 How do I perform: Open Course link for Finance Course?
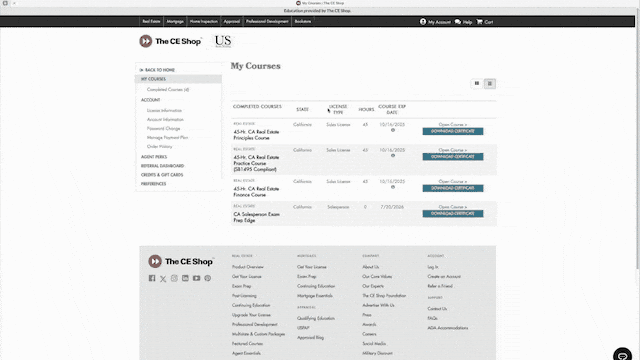tap(453, 181)
